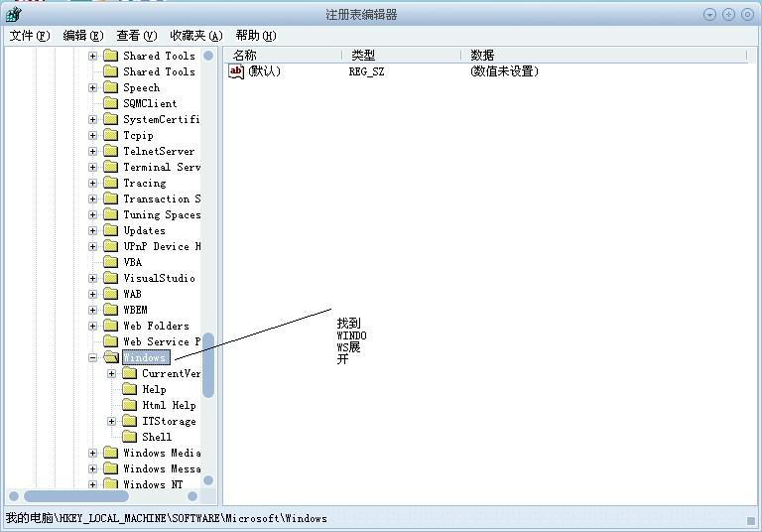This screenshot has width=762, height=532.
Task: Expand the VisualStudio key
Action: (x=92, y=278)
